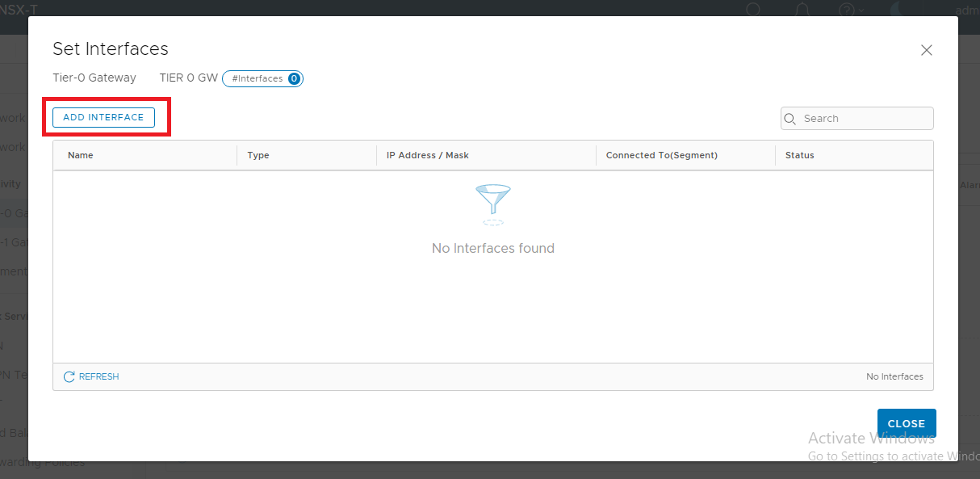Click the No Interfaces footer text
Viewport: 980px width, 479px height.
[x=894, y=376]
